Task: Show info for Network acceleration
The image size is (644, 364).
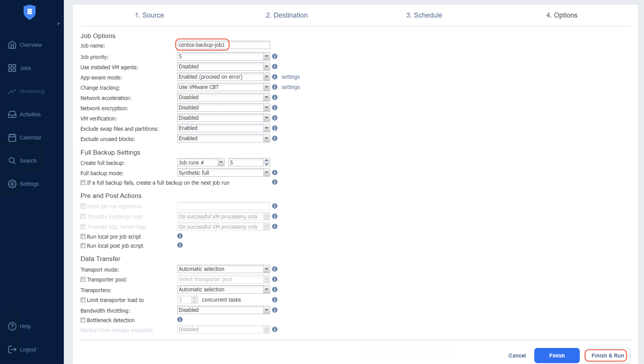Action: click(x=275, y=97)
